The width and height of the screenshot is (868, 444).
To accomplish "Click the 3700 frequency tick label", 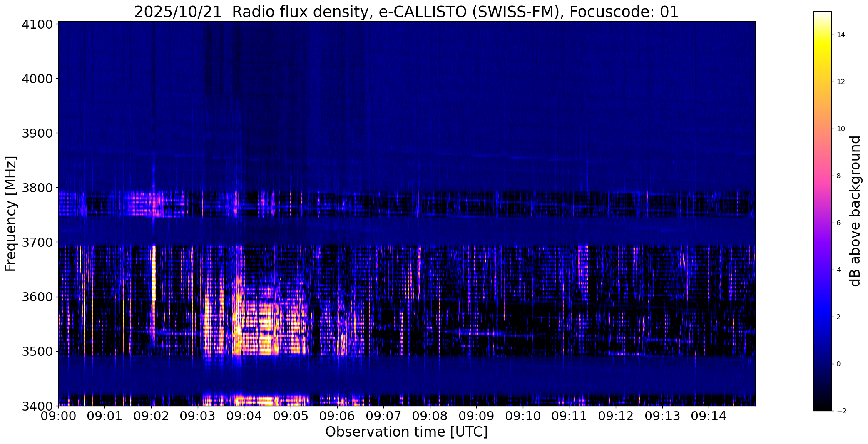I will pos(37,242).
